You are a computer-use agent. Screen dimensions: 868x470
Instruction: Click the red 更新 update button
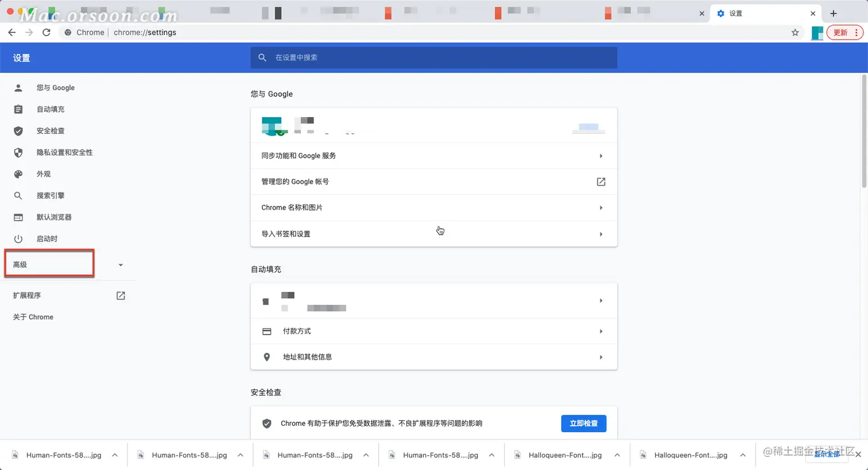point(845,32)
